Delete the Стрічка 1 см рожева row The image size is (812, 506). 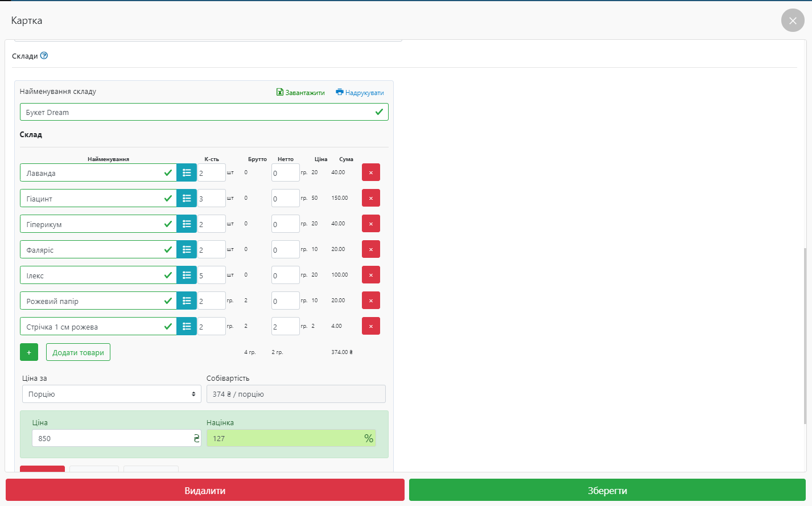pyautogui.click(x=371, y=326)
